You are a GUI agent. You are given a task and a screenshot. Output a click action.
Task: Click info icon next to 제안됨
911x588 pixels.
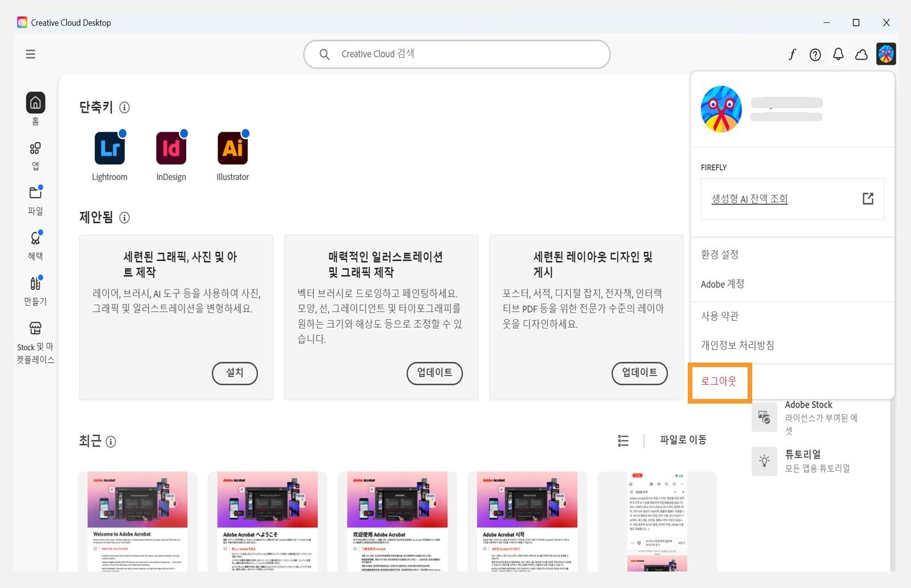pyautogui.click(x=125, y=217)
